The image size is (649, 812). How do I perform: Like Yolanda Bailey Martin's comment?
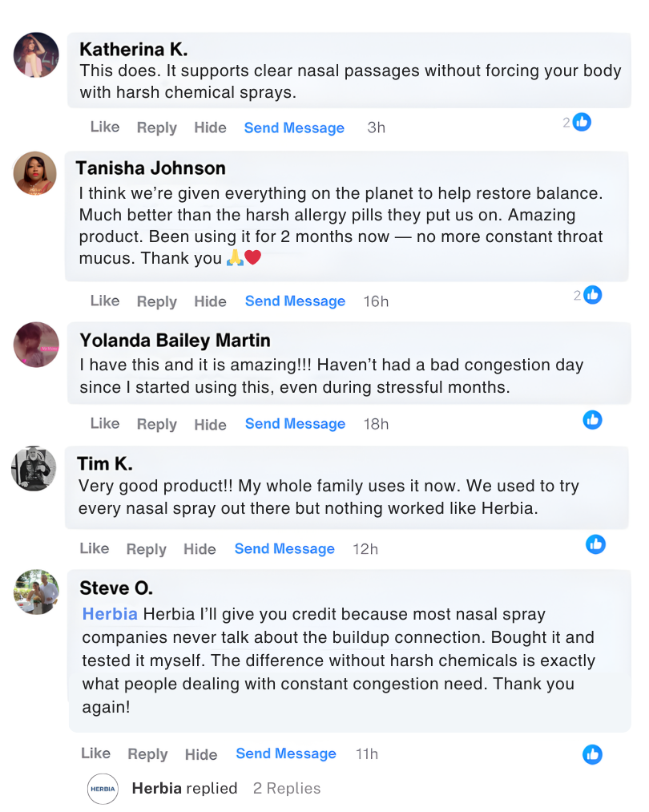coord(104,424)
